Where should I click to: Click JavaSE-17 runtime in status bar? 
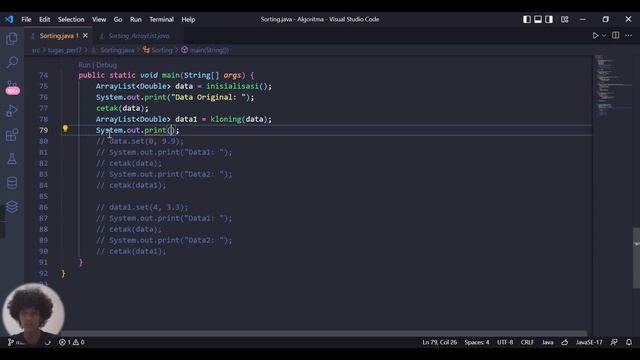coord(589,342)
